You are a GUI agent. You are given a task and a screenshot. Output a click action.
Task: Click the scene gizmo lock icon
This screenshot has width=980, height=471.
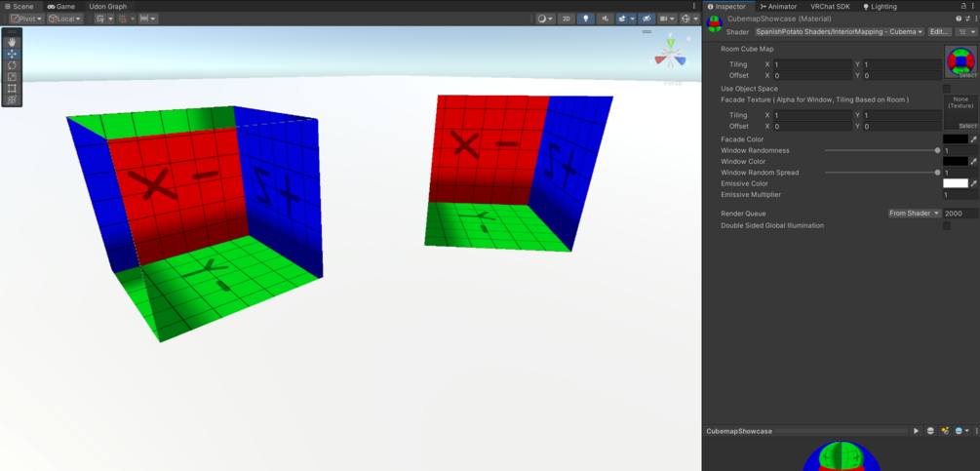[x=690, y=38]
